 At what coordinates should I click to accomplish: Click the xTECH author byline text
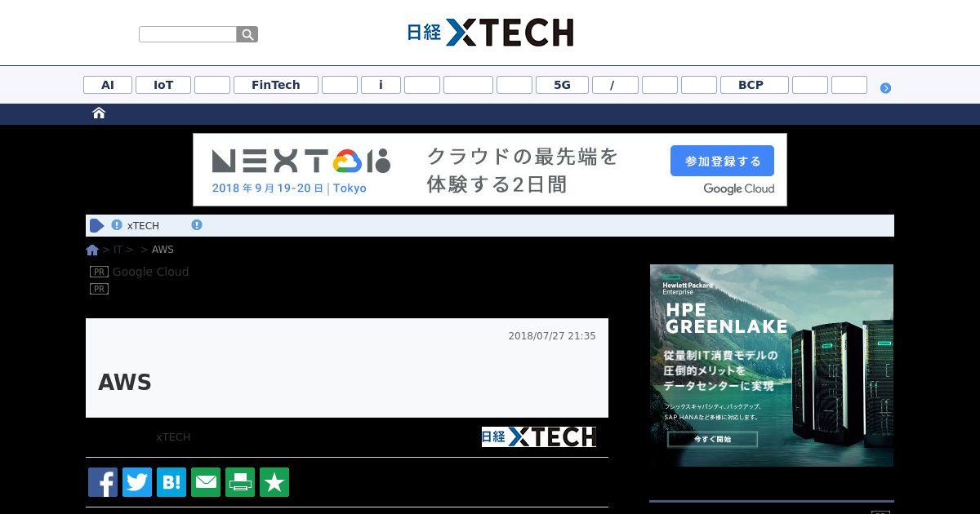tap(173, 437)
